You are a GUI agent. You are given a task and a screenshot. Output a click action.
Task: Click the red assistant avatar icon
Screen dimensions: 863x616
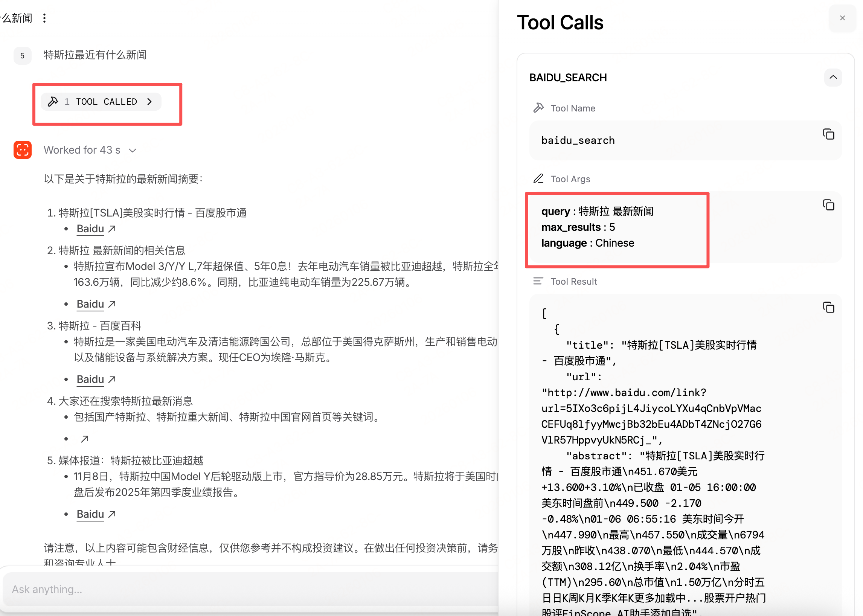(22, 150)
